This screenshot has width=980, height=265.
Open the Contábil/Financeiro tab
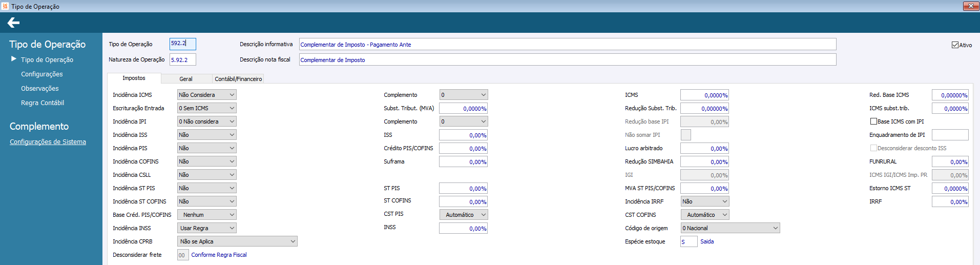238,79
